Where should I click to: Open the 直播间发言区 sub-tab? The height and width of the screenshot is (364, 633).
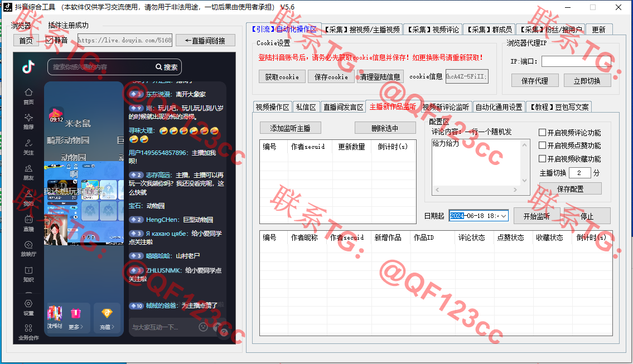pos(344,107)
